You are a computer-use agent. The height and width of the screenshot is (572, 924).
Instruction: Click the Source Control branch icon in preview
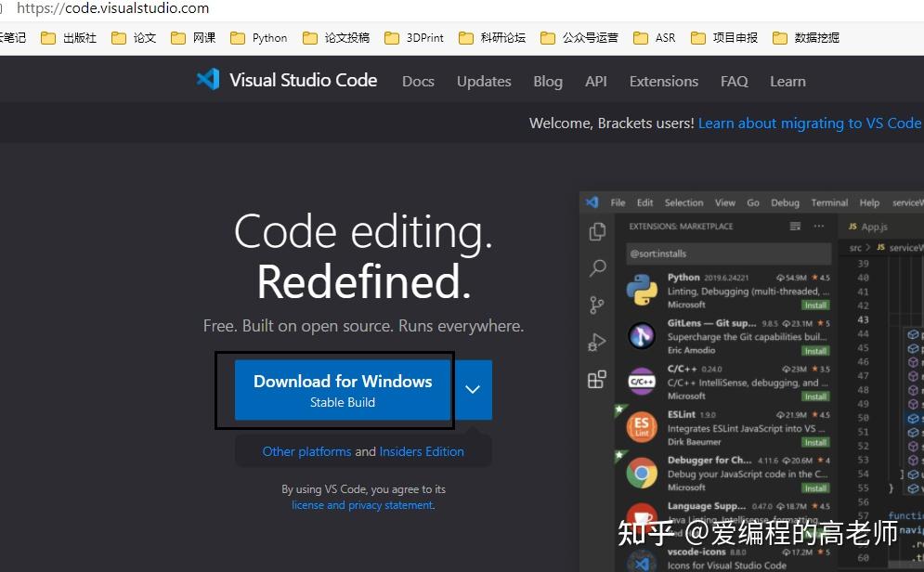coord(596,305)
